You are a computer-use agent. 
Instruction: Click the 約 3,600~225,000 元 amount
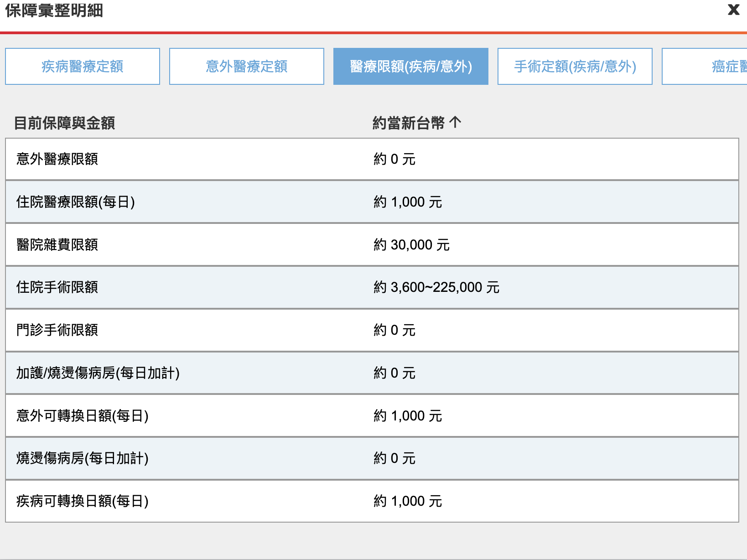(436, 287)
